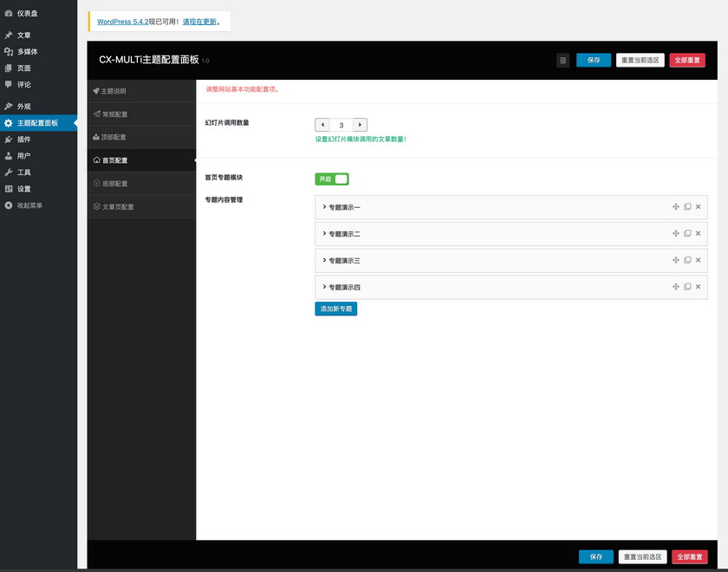Viewport: 728px width, 572px height.
Task: Decrease slide count with left arrow
Action: pos(322,125)
